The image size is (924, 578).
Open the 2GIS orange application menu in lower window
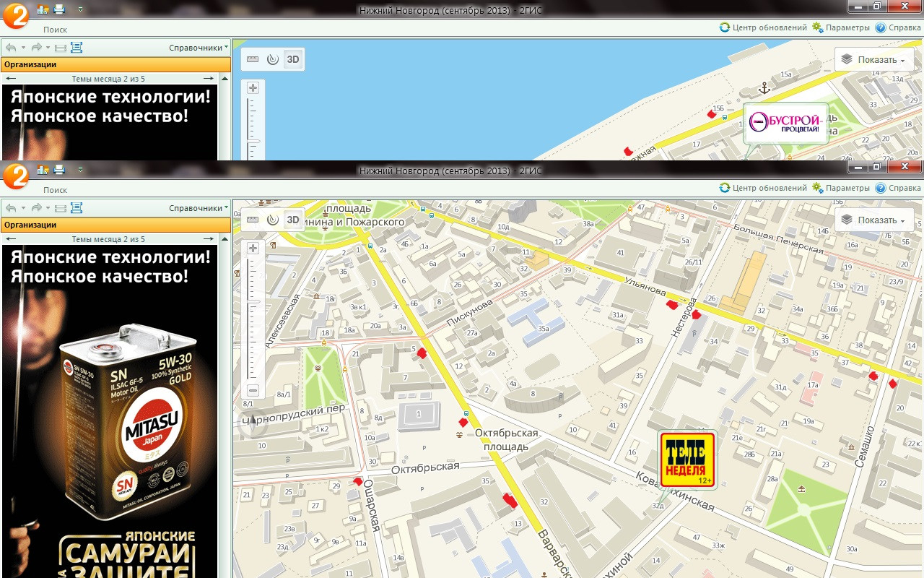(x=14, y=176)
